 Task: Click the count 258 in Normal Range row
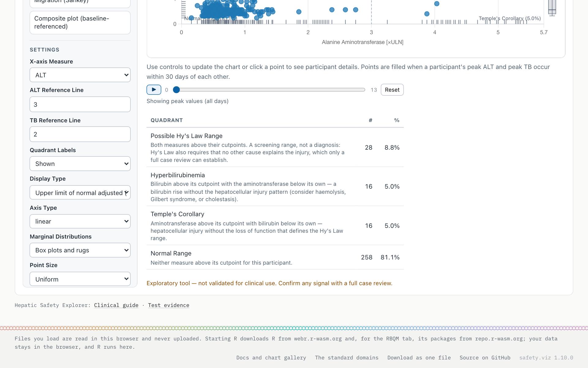[x=367, y=257]
